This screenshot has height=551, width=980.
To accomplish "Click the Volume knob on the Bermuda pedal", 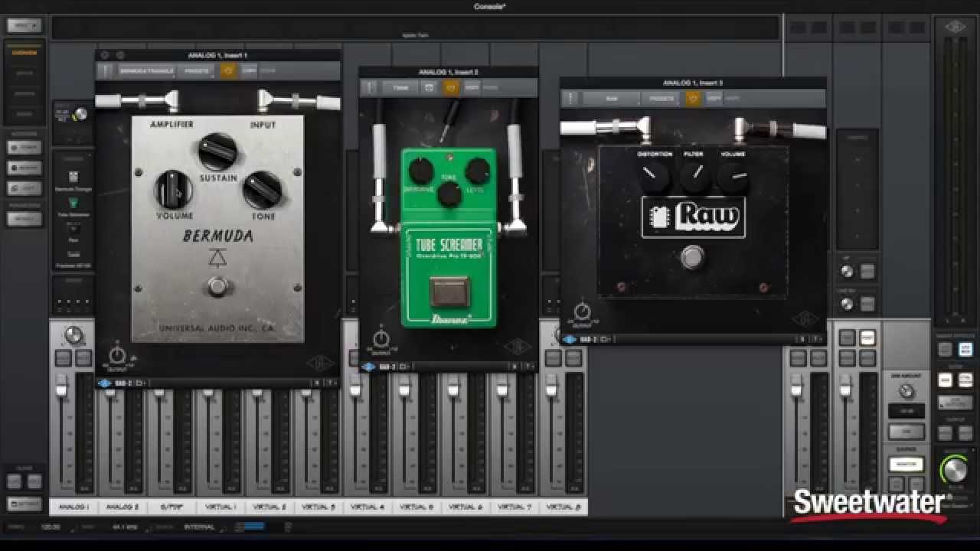I will tap(173, 190).
